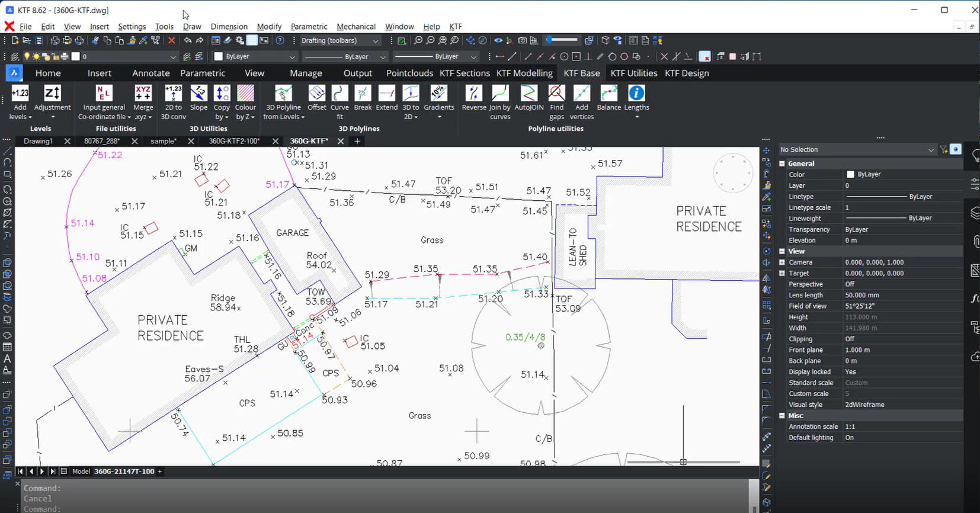
Task: Open the Dimension menu
Action: point(229,27)
